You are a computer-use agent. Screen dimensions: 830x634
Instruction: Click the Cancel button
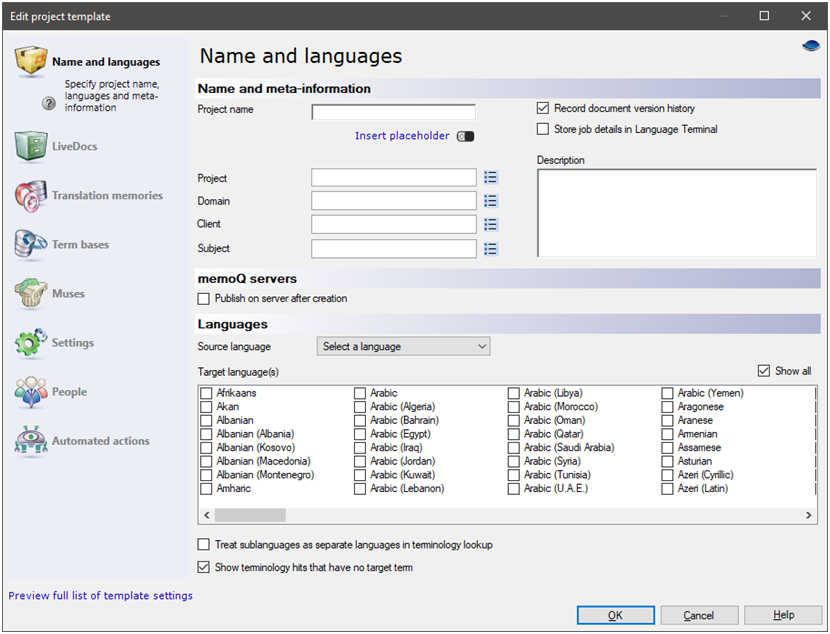coord(699,615)
